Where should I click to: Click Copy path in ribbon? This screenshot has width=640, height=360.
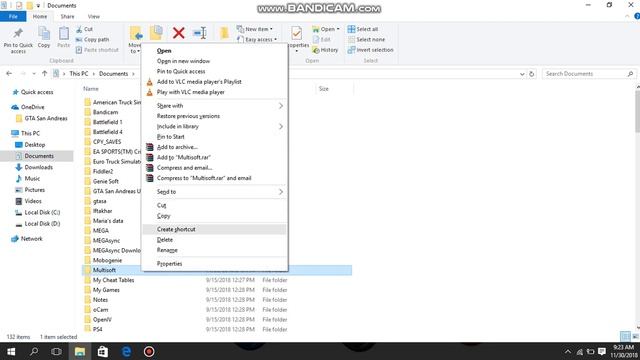click(93, 40)
